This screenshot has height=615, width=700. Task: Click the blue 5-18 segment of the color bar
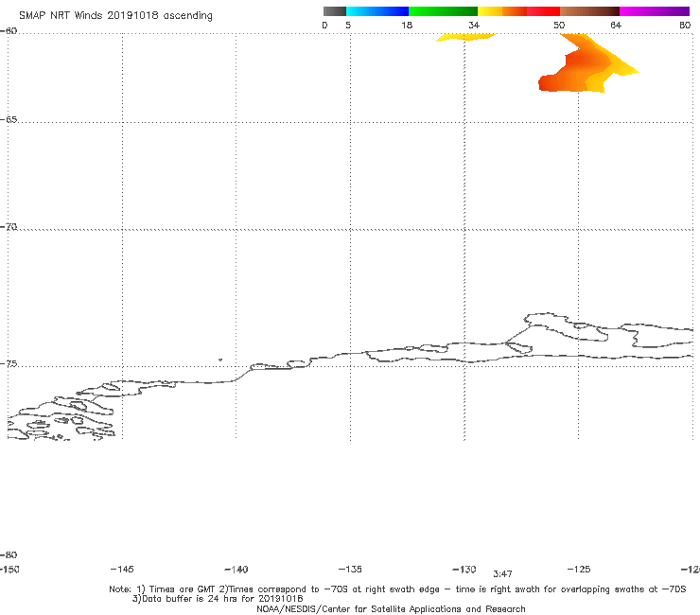pos(377,11)
